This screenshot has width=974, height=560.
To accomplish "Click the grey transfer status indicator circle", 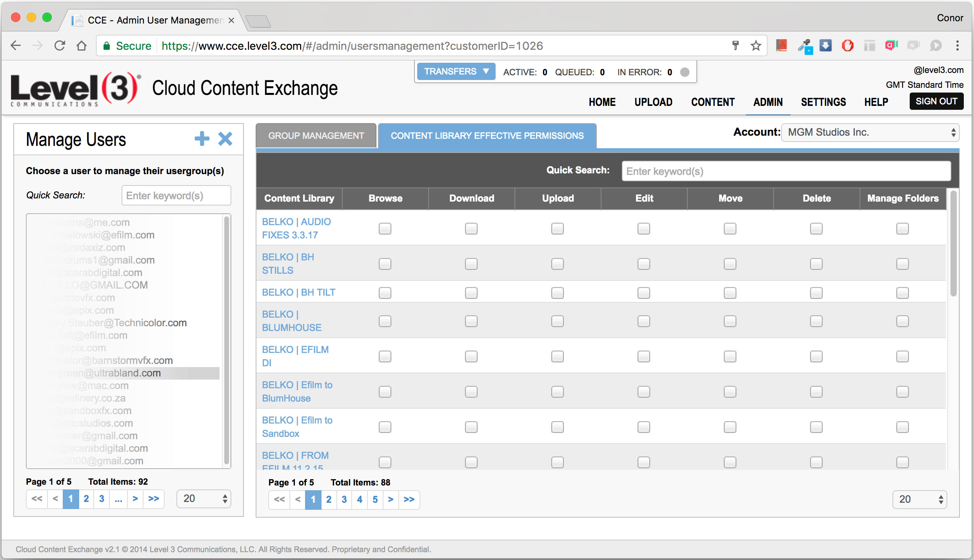I will (x=685, y=72).
